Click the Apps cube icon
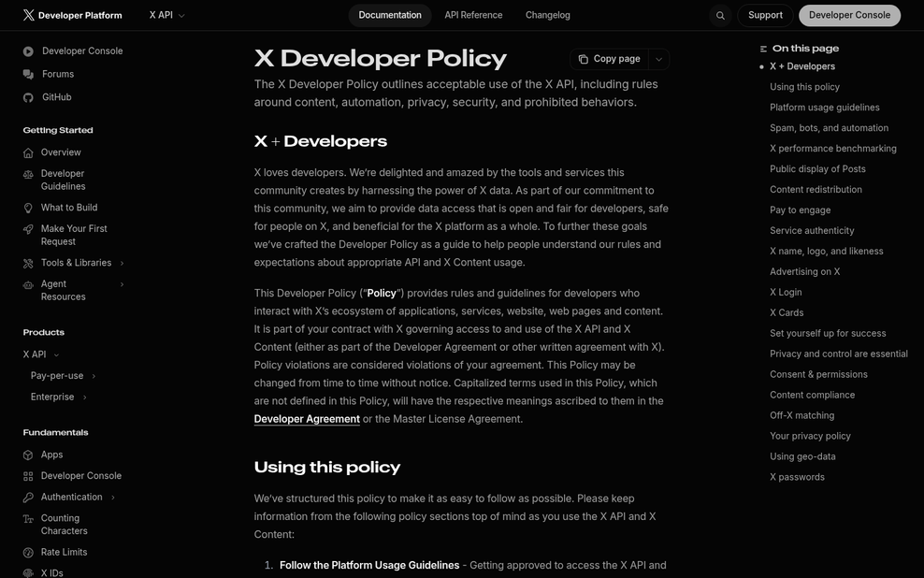Screen dimensions: 924x578 pyautogui.click(x=28, y=455)
